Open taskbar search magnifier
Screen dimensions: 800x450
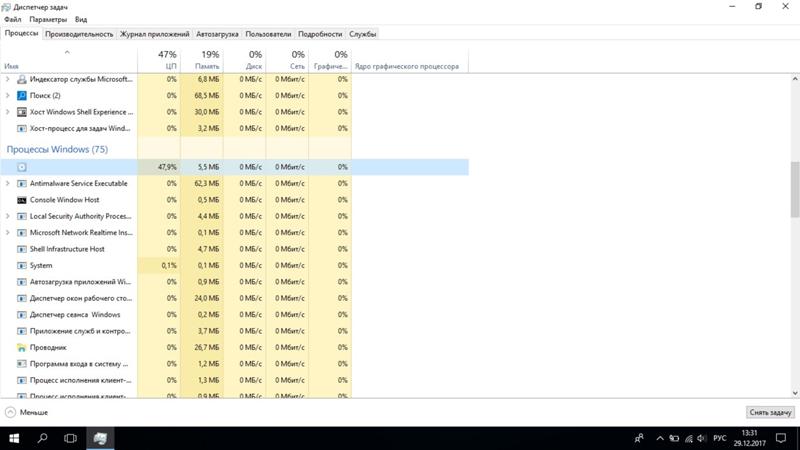coord(42,438)
